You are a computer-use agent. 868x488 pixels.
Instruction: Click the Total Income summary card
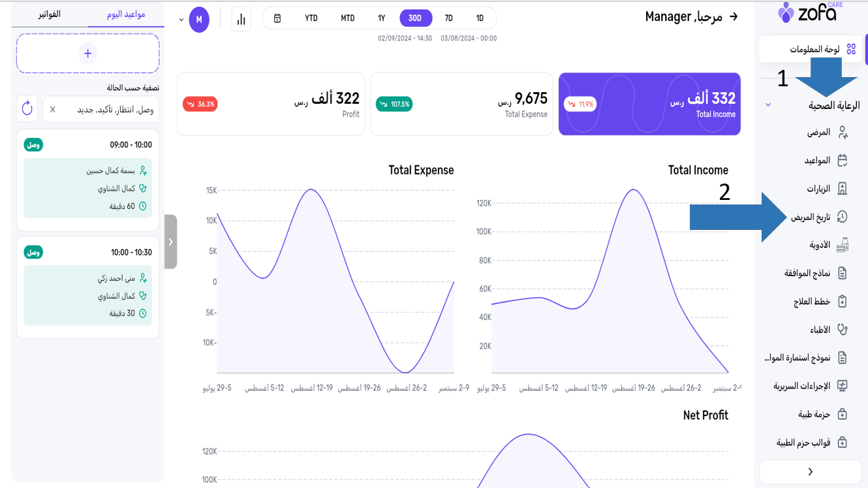(649, 105)
